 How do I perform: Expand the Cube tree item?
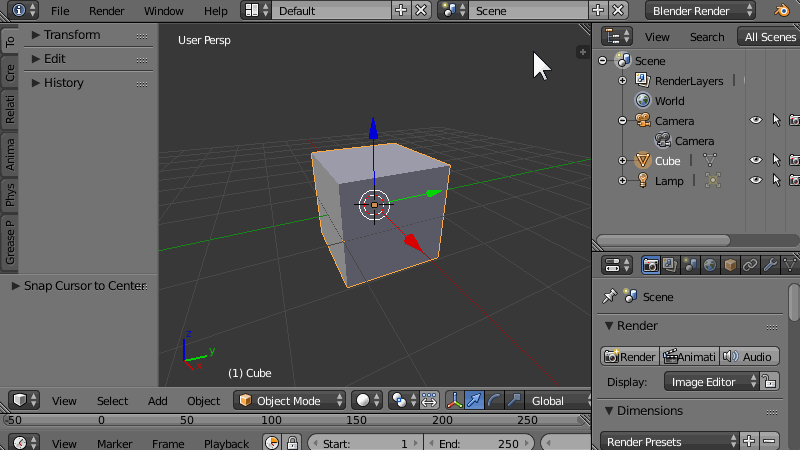point(622,160)
